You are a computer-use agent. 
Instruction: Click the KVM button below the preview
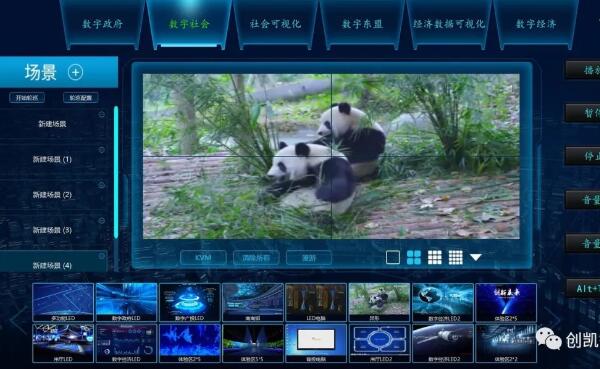click(x=203, y=258)
